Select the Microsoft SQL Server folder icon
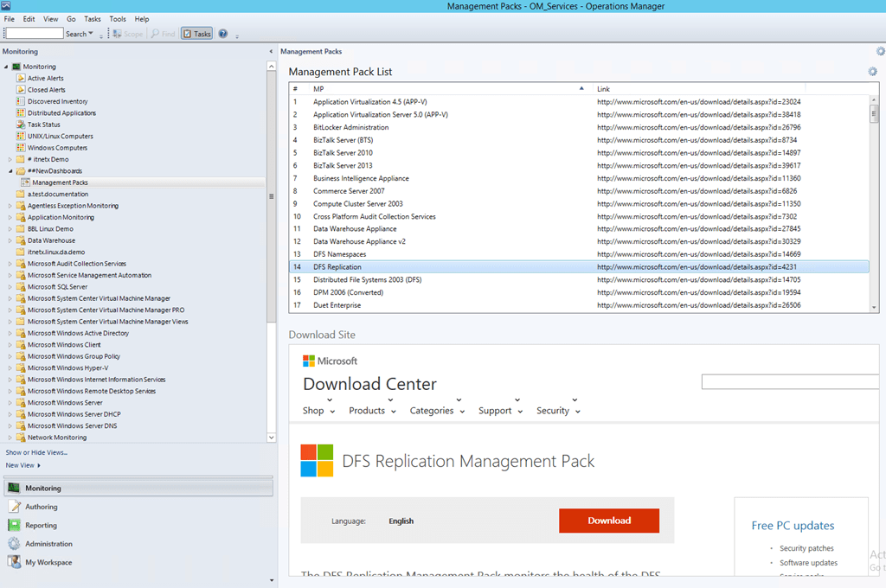886x588 pixels. tap(21, 287)
